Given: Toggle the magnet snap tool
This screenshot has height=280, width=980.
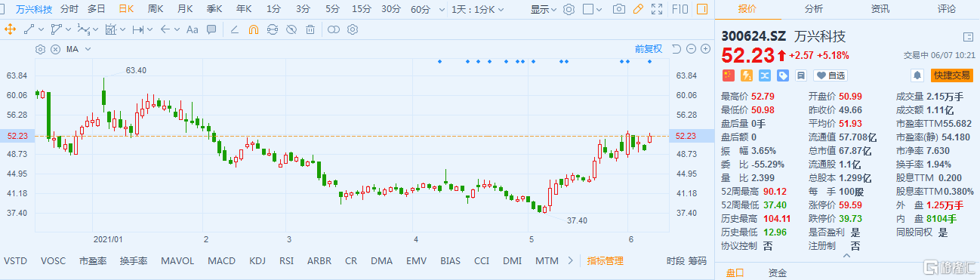Looking at the screenshot, I should 254,29.
